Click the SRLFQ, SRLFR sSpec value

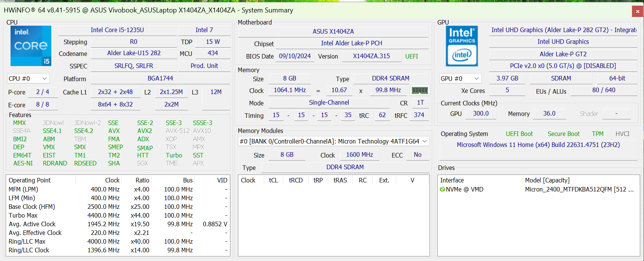click(x=134, y=66)
